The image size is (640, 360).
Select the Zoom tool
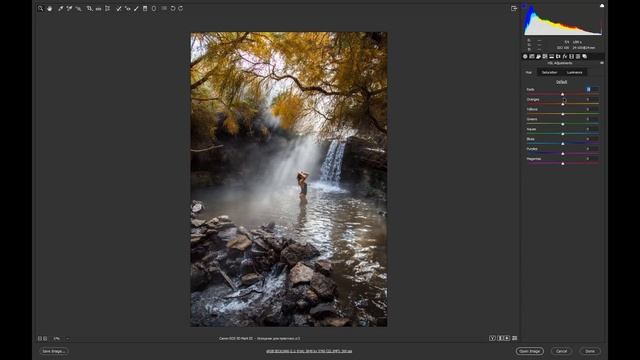click(40, 8)
